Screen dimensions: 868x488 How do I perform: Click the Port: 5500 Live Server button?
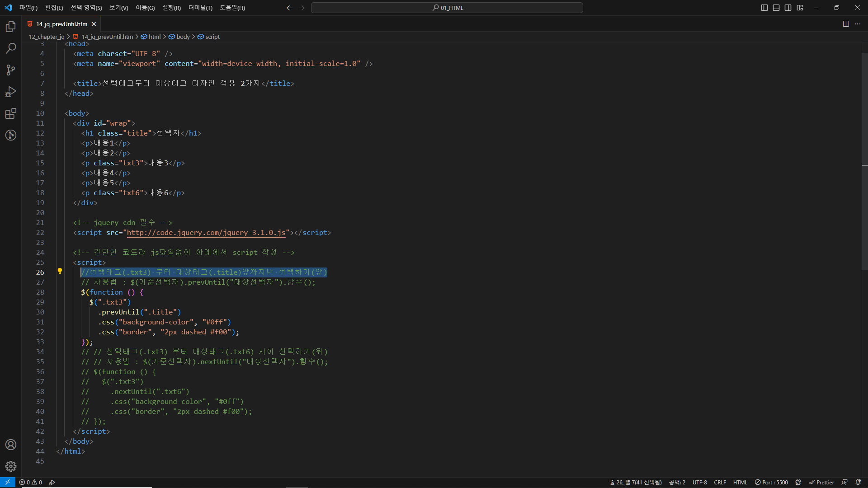pos(771,482)
